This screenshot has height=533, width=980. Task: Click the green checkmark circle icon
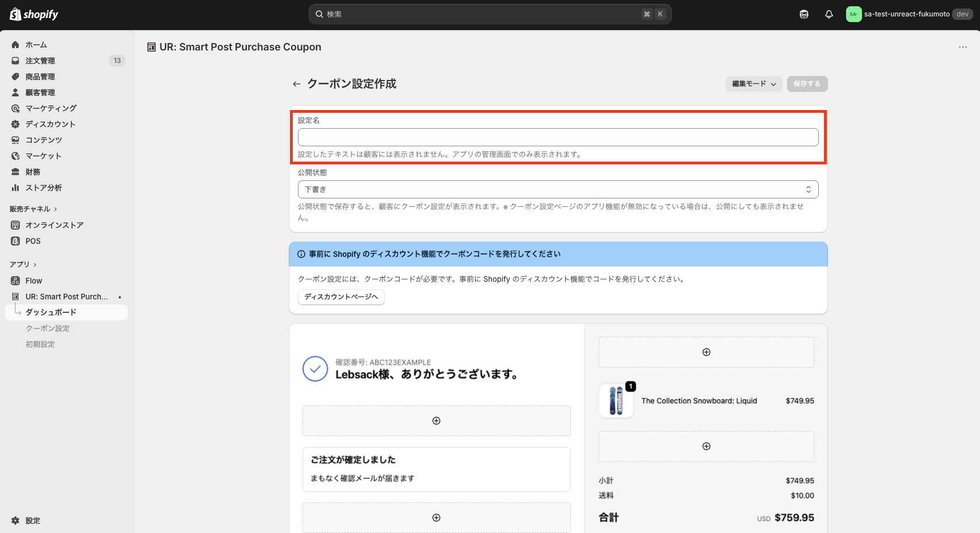click(315, 369)
